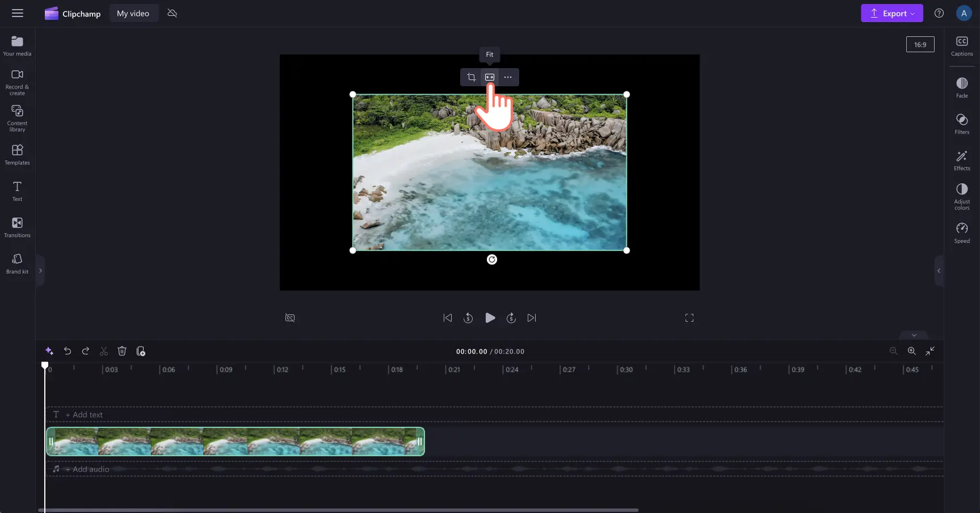980x513 pixels.
Task: Open Brand kit panel
Action: coord(17,263)
